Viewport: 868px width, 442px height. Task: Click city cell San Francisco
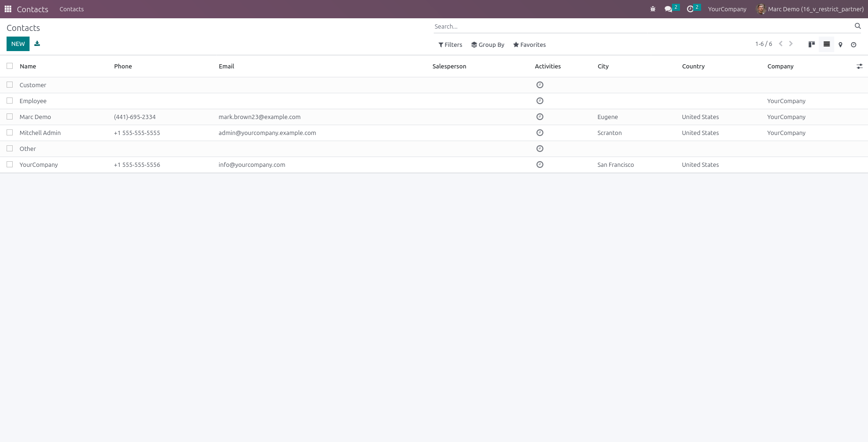[616, 165]
